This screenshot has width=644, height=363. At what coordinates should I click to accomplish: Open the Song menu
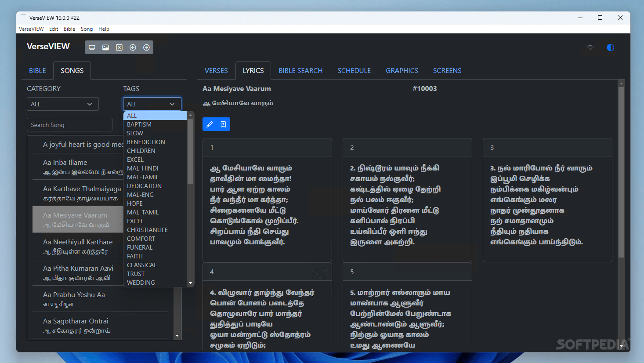click(x=87, y=29)
